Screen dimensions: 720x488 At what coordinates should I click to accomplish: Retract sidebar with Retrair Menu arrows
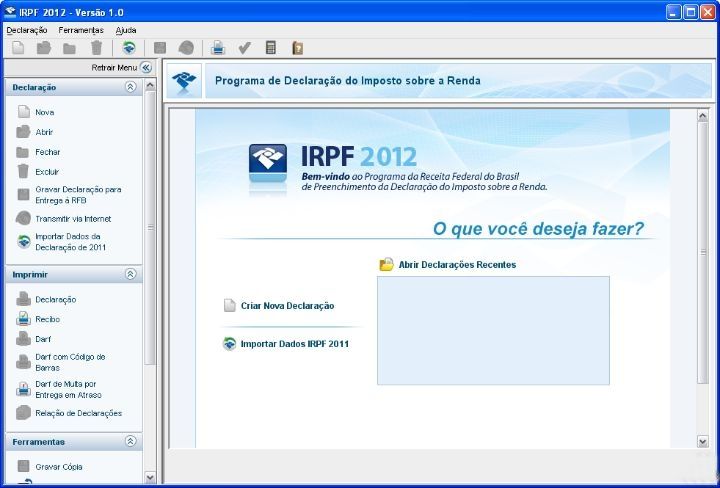146,68
